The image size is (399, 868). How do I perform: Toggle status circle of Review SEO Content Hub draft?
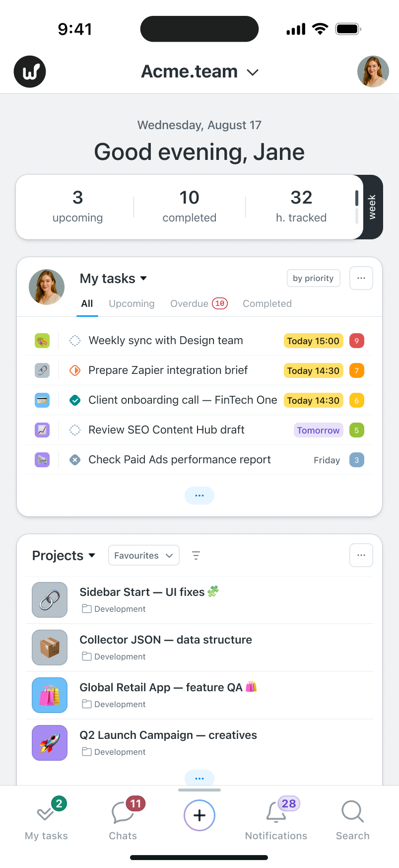pyautogui.click(x=75, y=430)
